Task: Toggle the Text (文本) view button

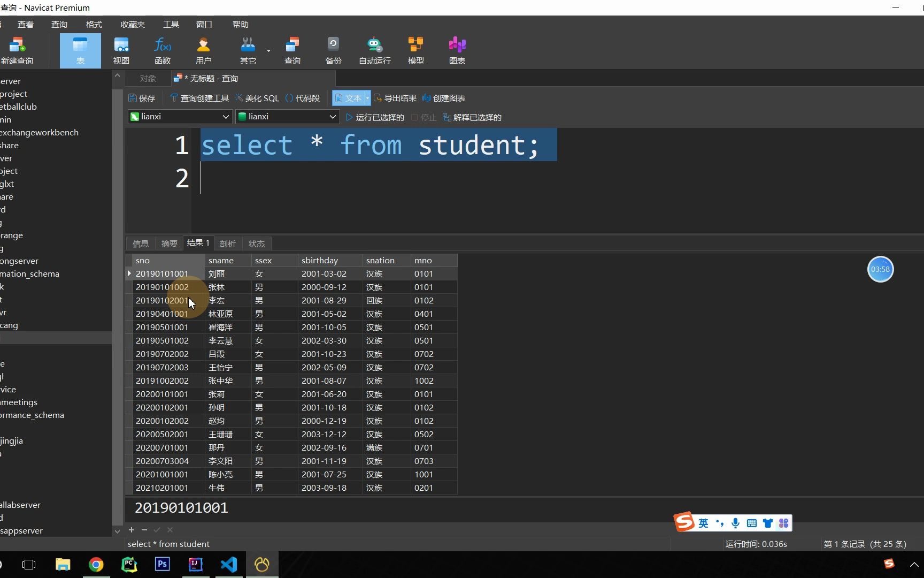Action: coord(348,98)
